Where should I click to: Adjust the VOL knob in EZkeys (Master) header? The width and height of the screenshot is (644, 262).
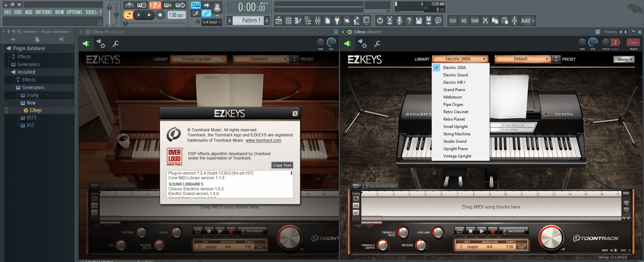click(x=593, y=42)
